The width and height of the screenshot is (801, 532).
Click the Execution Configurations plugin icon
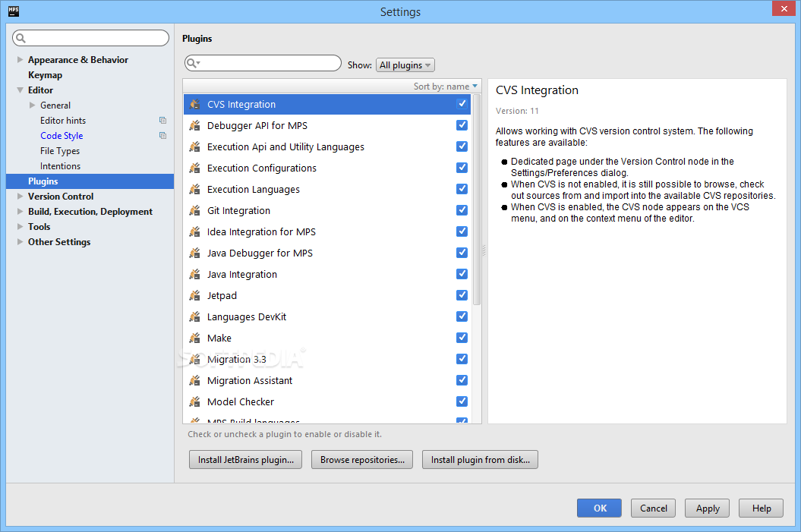[194, 168]
